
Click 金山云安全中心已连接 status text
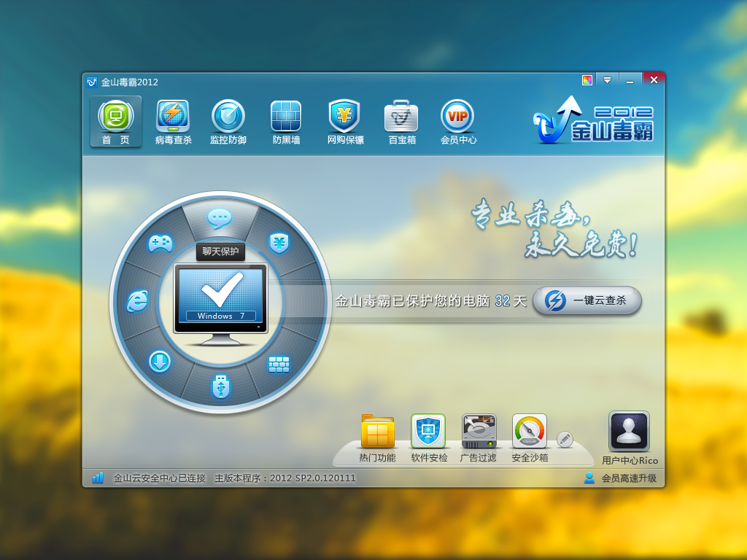pos(159,478)
